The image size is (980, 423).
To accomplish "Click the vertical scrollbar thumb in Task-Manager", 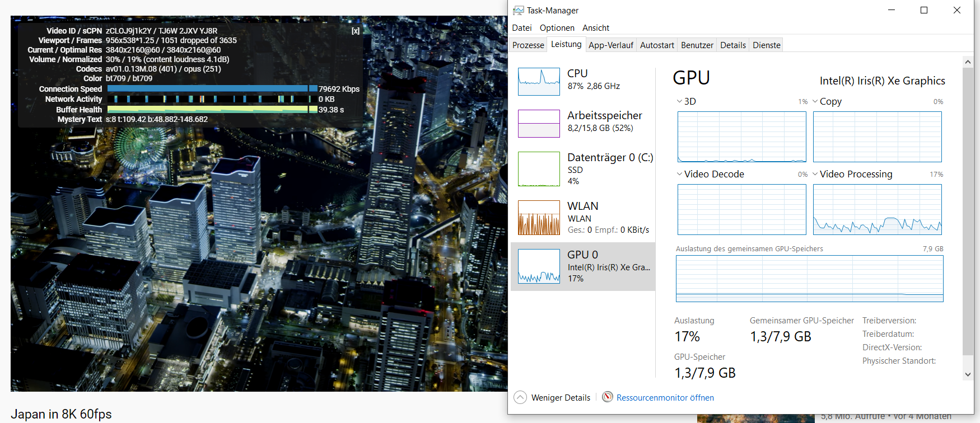I will coord(968,211).
